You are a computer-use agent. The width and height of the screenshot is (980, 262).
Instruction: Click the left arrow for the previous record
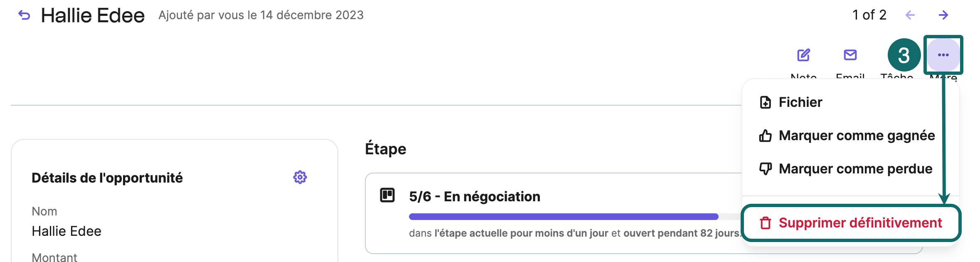coord(910,15)
